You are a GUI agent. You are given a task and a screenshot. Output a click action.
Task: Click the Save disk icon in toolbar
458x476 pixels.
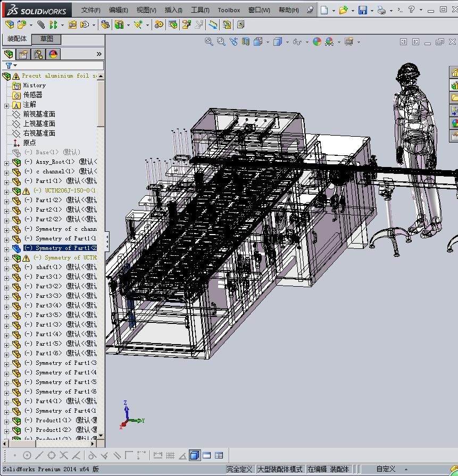coord(362,10)
